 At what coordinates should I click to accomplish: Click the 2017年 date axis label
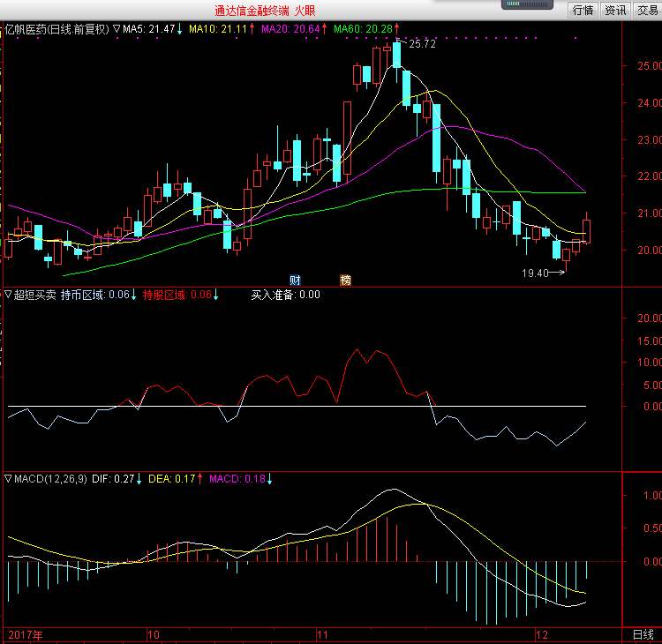click(26, 634)
